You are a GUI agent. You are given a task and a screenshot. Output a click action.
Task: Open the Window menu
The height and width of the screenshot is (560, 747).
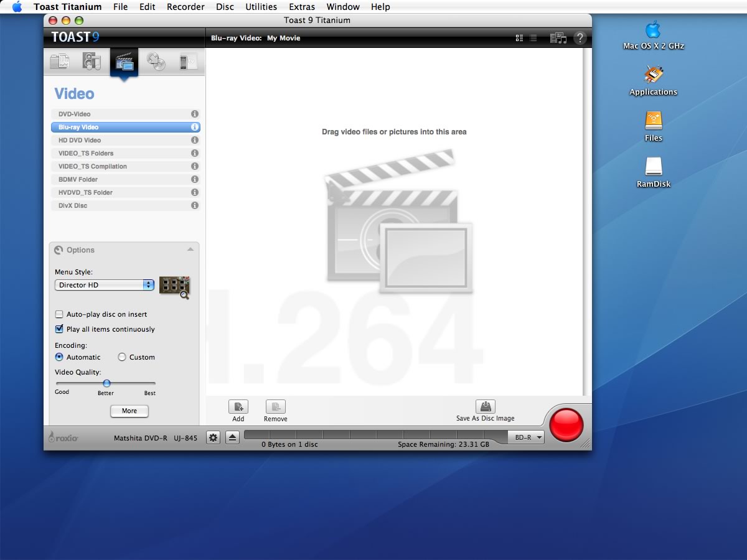tap(343, 7)
